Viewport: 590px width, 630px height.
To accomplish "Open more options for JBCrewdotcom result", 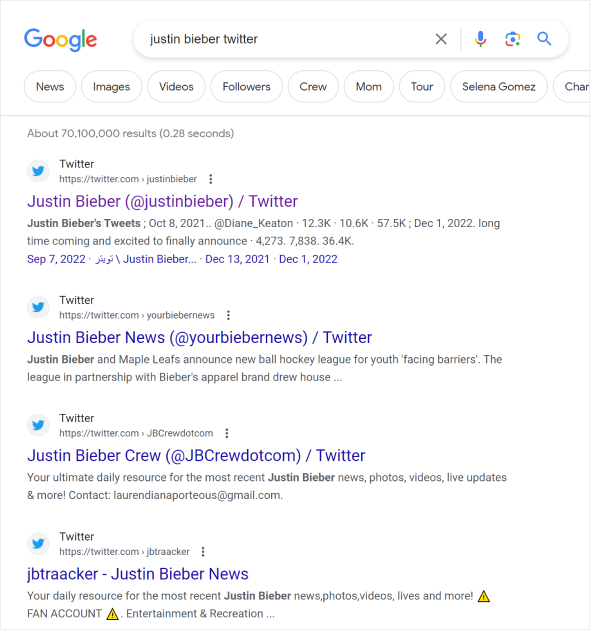I will (227, 433).
